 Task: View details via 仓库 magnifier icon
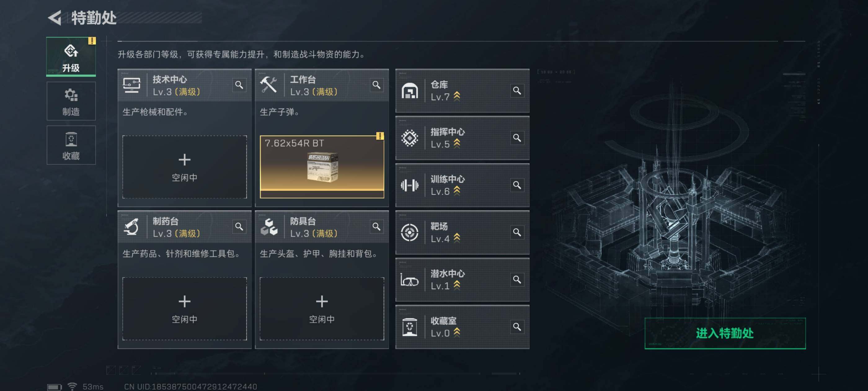click(x=517, y=90)
